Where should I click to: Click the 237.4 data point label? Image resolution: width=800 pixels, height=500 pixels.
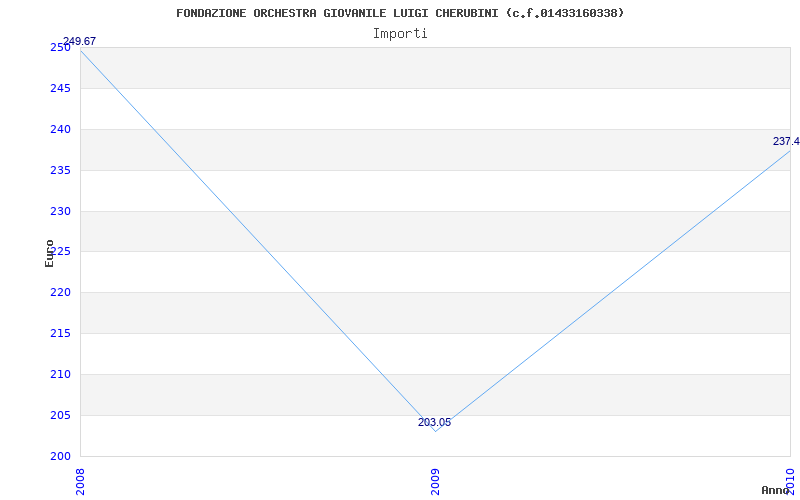(786, 141)
